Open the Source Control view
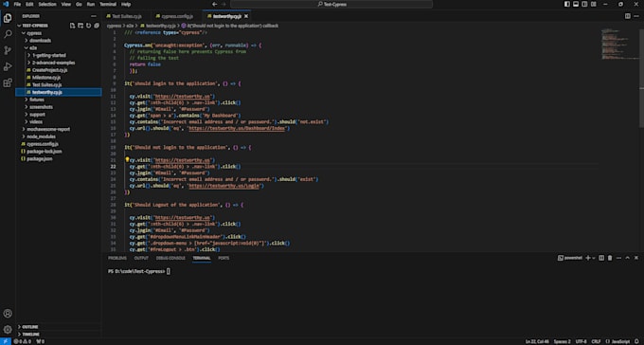The image size is (644, 345). click(8, 50)
